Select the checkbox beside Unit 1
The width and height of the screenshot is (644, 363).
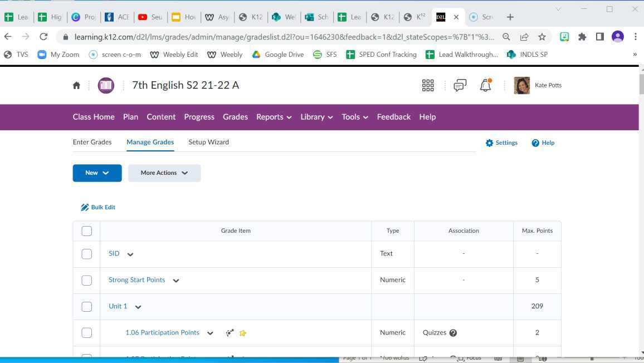(87, 306)
